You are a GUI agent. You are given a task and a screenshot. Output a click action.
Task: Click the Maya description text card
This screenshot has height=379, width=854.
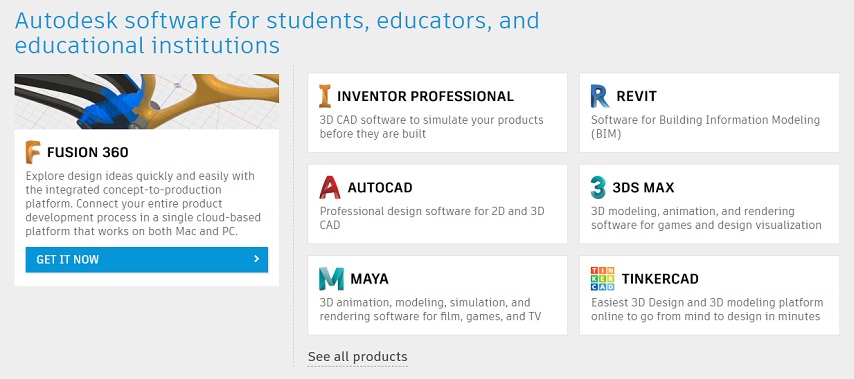pos(437,295)
